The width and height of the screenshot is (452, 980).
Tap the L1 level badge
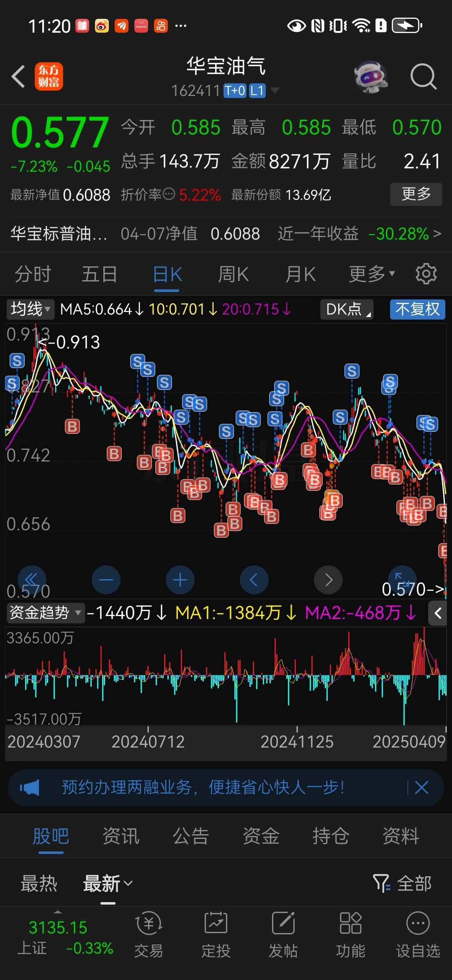coord(257,90)
